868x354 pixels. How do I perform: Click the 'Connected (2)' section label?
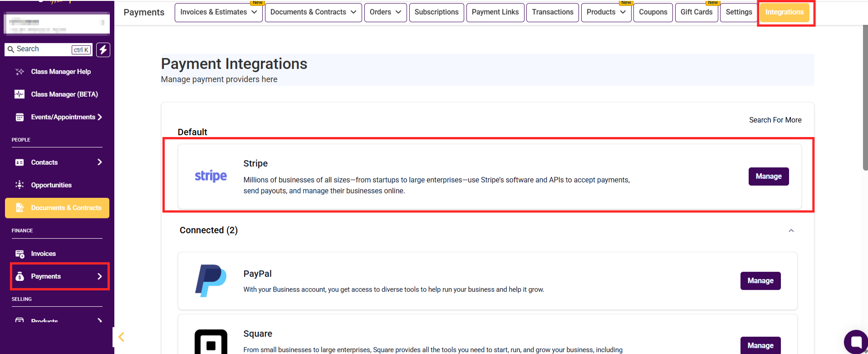pyautogui.click(x=209, y=230)
